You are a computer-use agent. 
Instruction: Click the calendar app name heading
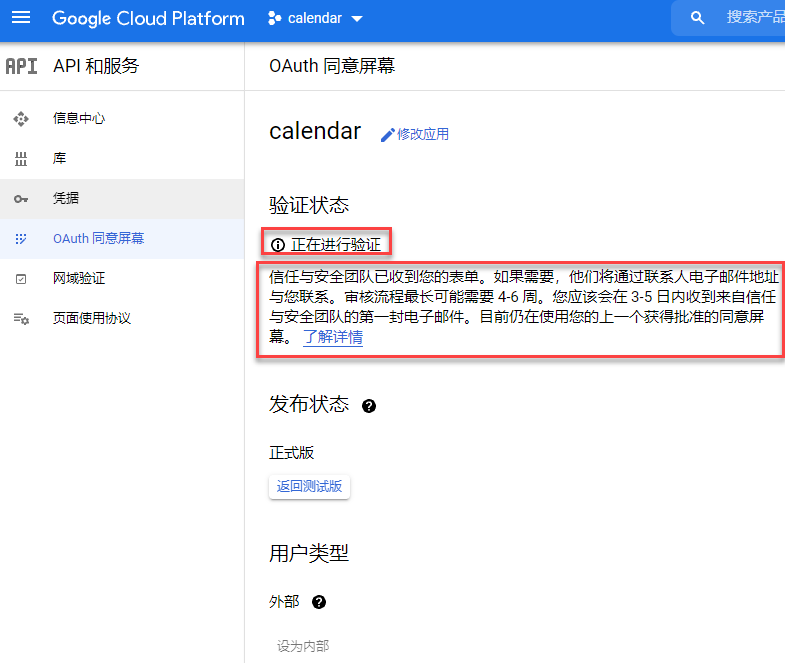coord(315,131)
